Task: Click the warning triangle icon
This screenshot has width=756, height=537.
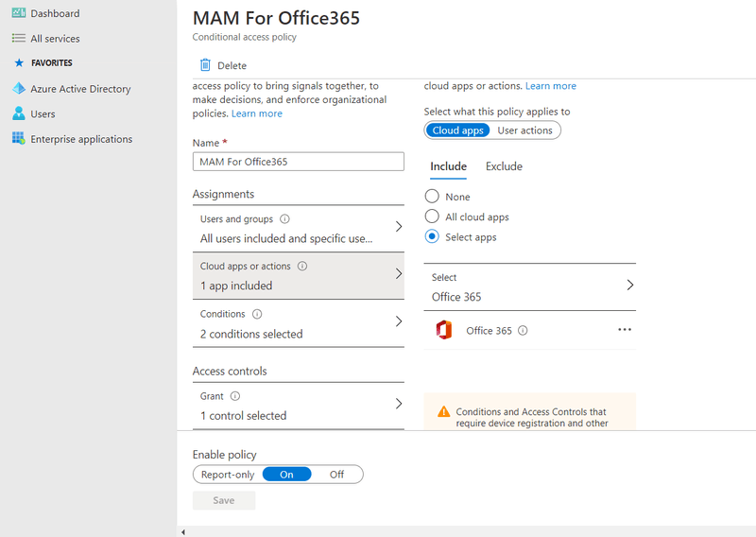Action: [443, 411]
